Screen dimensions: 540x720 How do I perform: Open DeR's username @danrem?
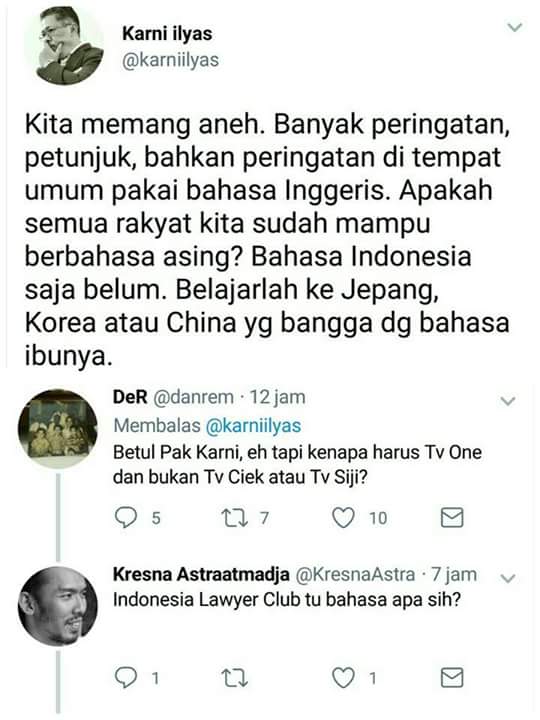192,397
